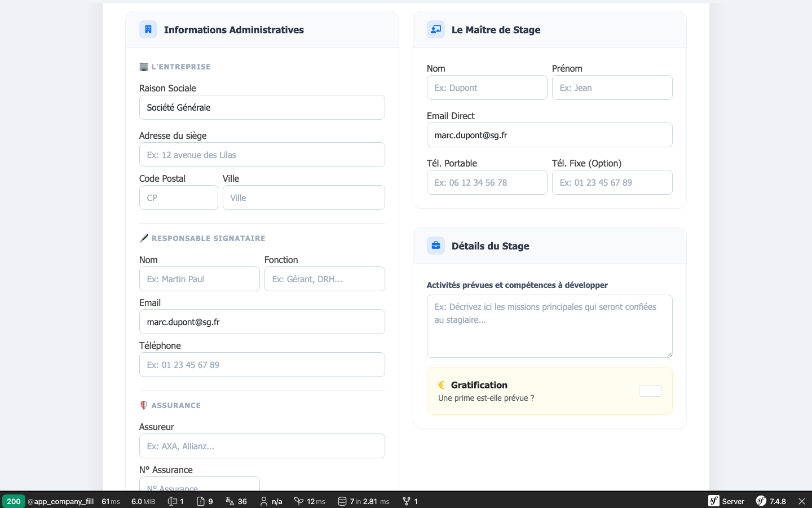The height and width of the screenshot is (508, 812).
Task: Click the 'Une prime est-elle prévue ?' text
Action: (x=486, y=398)
